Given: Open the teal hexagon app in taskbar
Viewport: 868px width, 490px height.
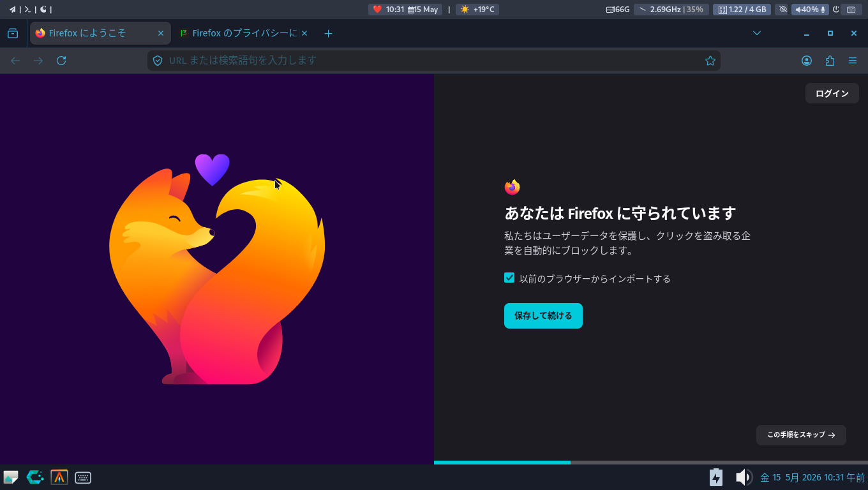Looking at the screenshot, I should (35, 477).
